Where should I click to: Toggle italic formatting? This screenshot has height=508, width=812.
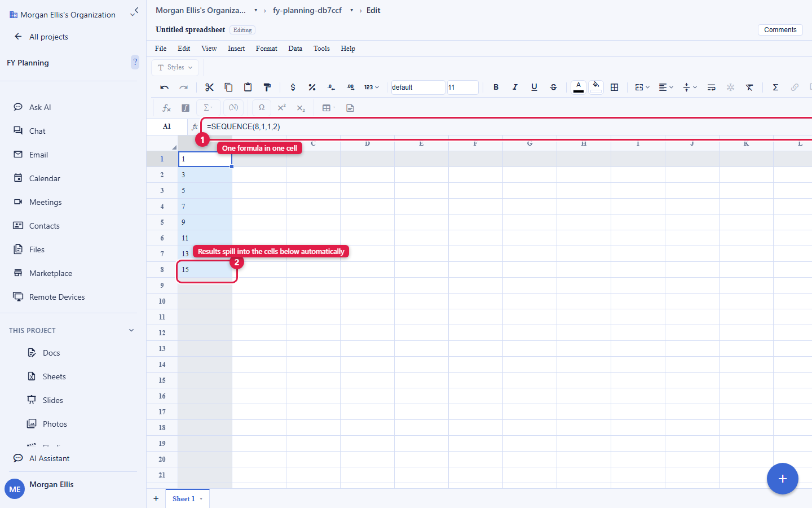coord(515,87)
